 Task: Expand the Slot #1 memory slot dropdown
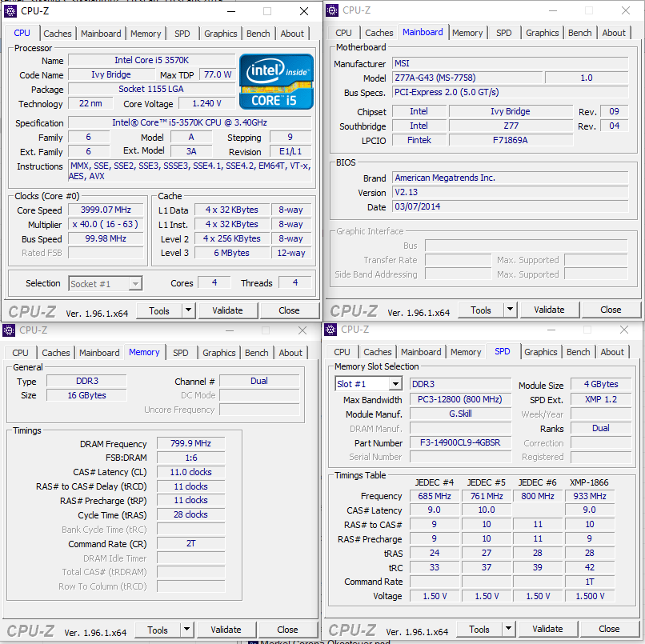pos(395,384)
